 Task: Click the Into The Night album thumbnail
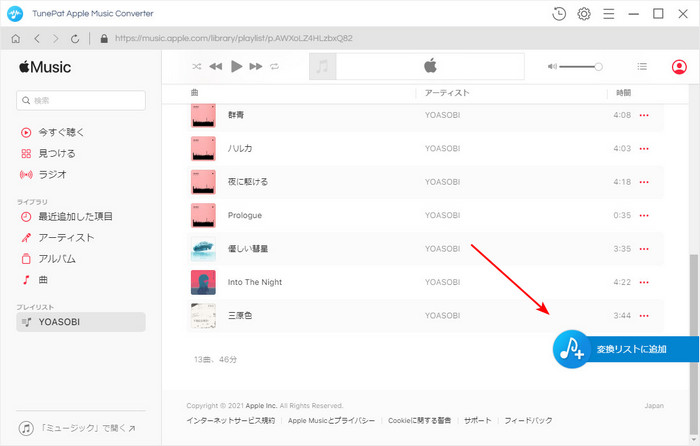(203, 283)
